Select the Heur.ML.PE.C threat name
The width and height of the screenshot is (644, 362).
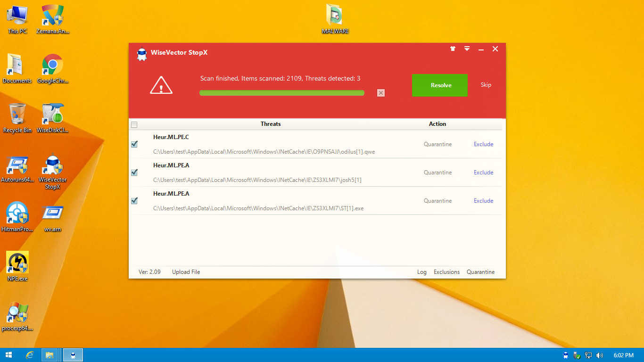tap(171, 137)
